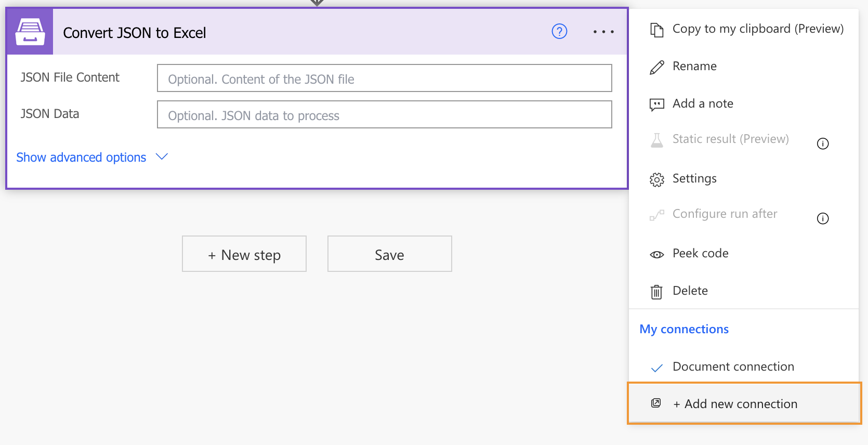Click the Configure run after flow icon
868x445 pixels.
656,215
